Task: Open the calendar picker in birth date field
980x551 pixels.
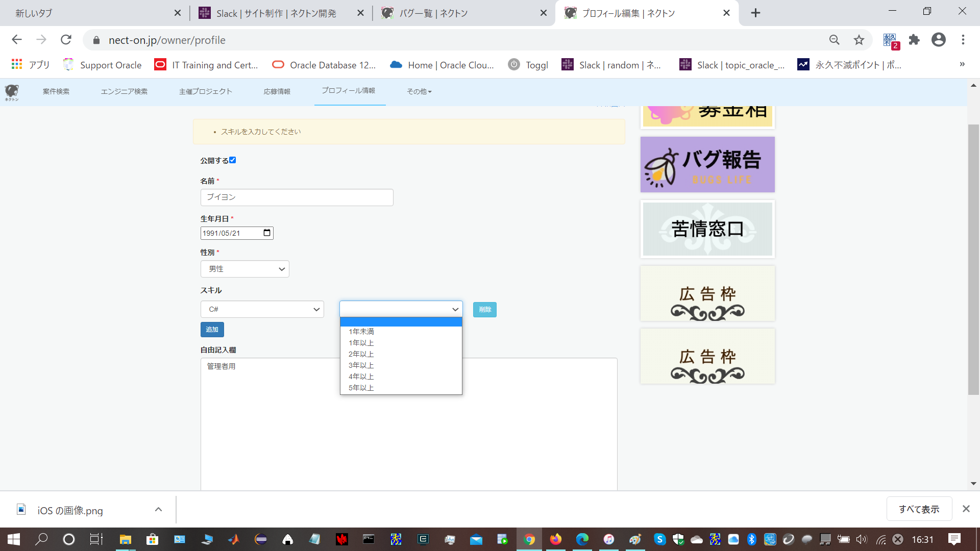Action: coord(267,233)
